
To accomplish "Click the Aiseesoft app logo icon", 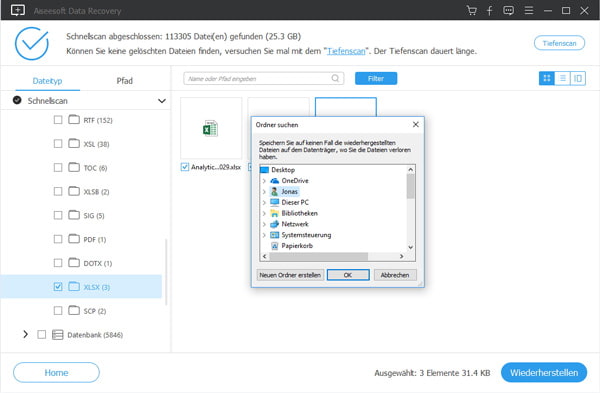I will tap(18, 10).
